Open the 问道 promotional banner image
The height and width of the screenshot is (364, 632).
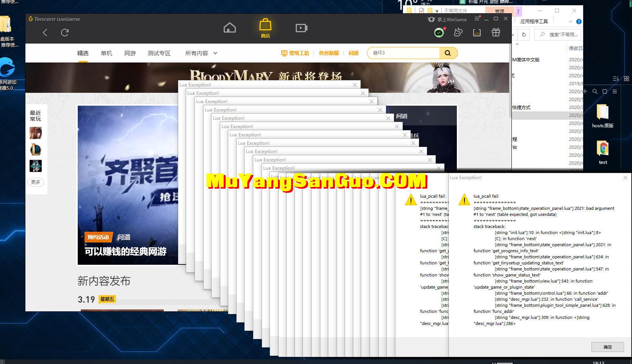click(x=128, y=185)
